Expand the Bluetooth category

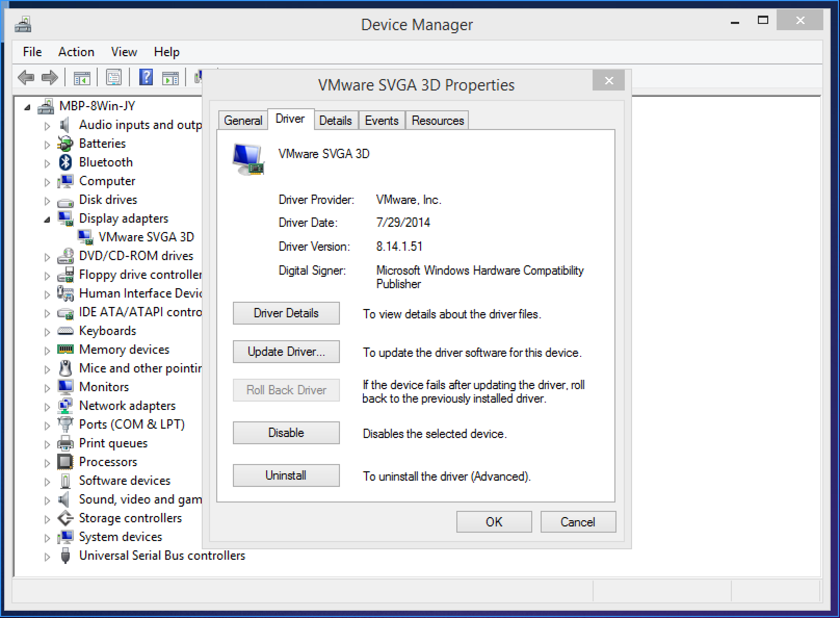pyautogui.click(x=47, y=163)
